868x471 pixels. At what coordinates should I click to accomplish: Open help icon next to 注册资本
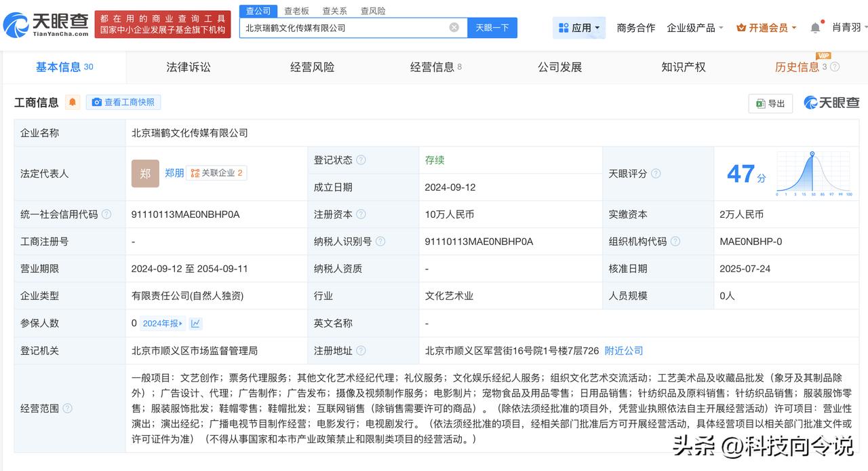click(361, 214)
